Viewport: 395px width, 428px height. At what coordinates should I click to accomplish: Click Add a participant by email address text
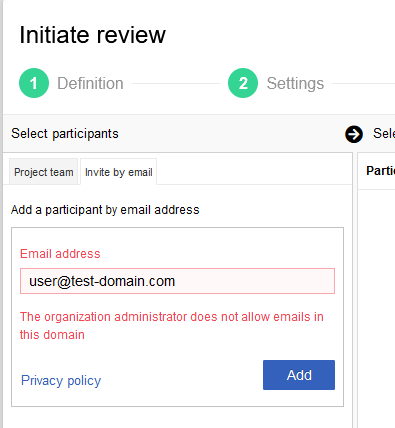click(x=105, y=210)
